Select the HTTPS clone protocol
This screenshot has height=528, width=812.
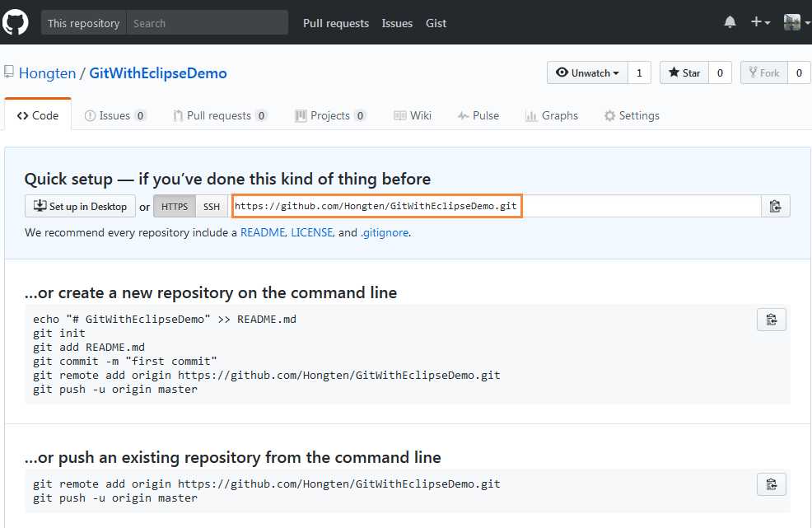coord(175,206)
